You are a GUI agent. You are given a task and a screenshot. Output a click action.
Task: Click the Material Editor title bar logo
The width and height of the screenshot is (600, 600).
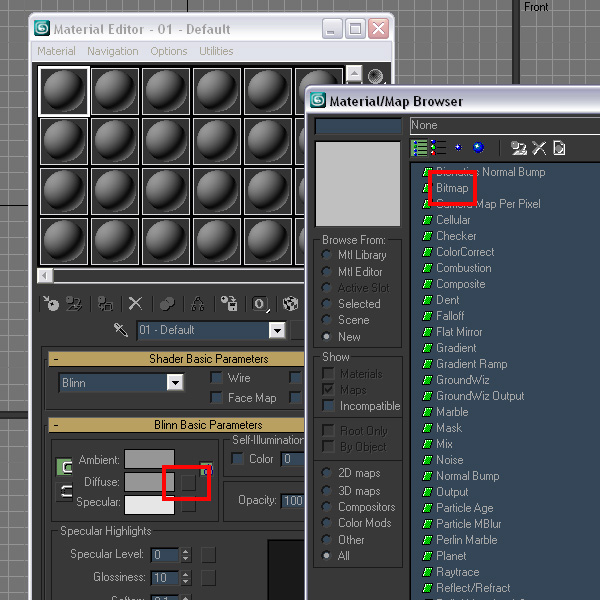[x=42, y=28]
